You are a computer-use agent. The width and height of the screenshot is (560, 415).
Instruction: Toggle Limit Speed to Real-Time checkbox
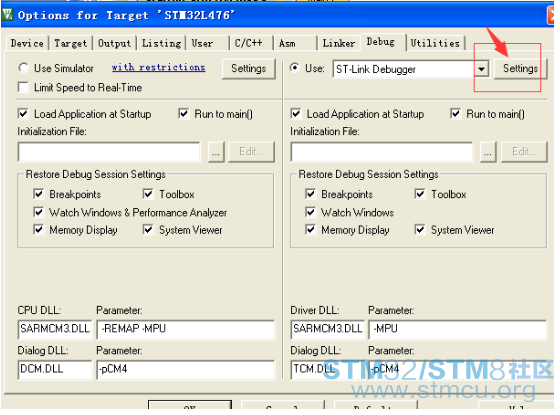[23, 87]
